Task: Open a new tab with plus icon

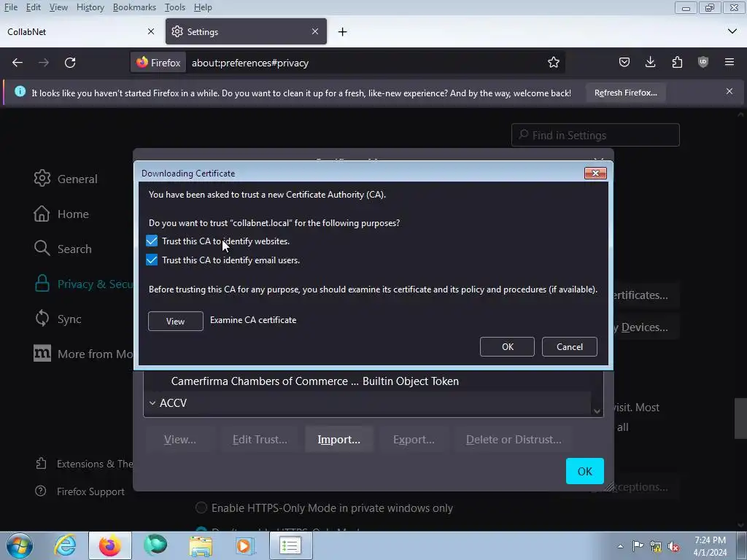Action: point(343,32)
